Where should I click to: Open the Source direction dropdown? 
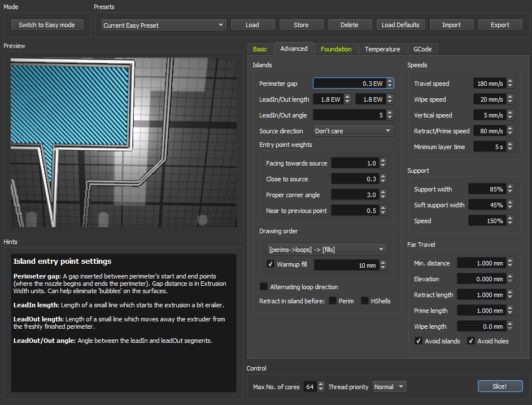(354, 131)
